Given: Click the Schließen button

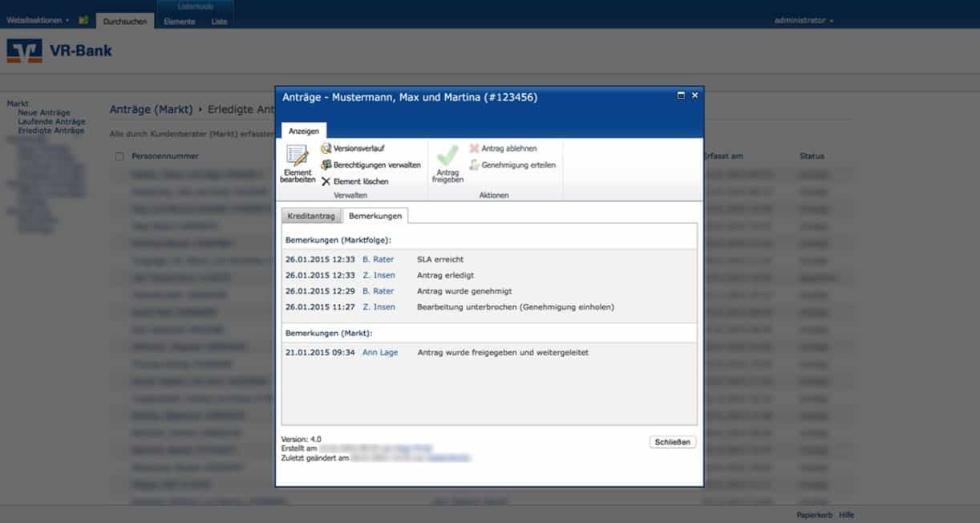Looking at the screenshot, I should click(x=672, y=442).
